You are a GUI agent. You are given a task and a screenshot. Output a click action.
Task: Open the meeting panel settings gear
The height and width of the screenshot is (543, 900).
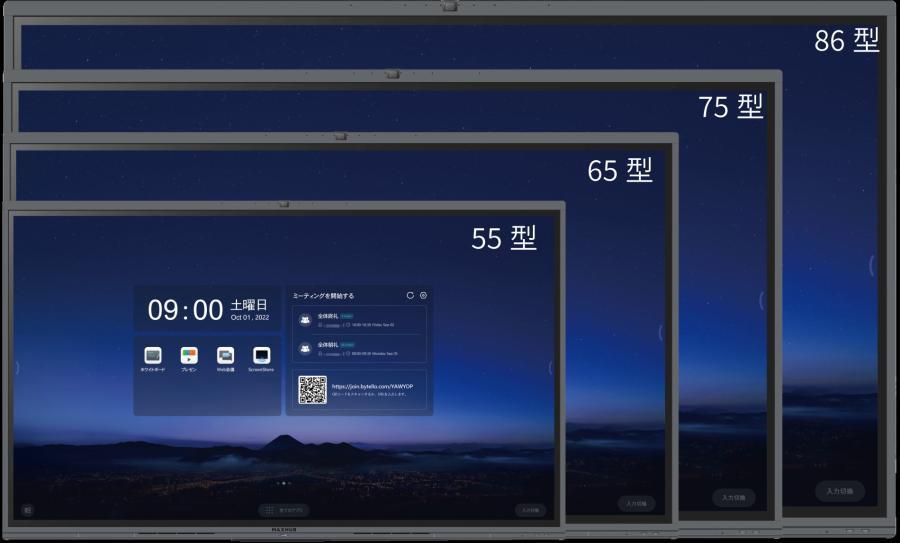(423, 295)
